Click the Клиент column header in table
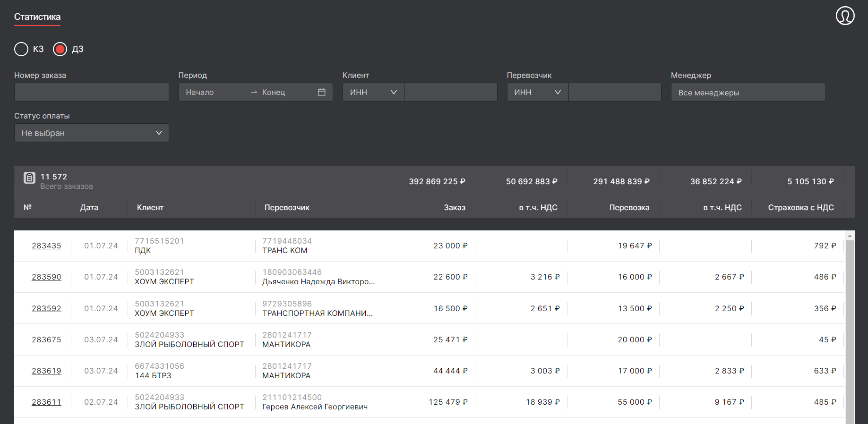The image size is (868, 424). [150, 207]
